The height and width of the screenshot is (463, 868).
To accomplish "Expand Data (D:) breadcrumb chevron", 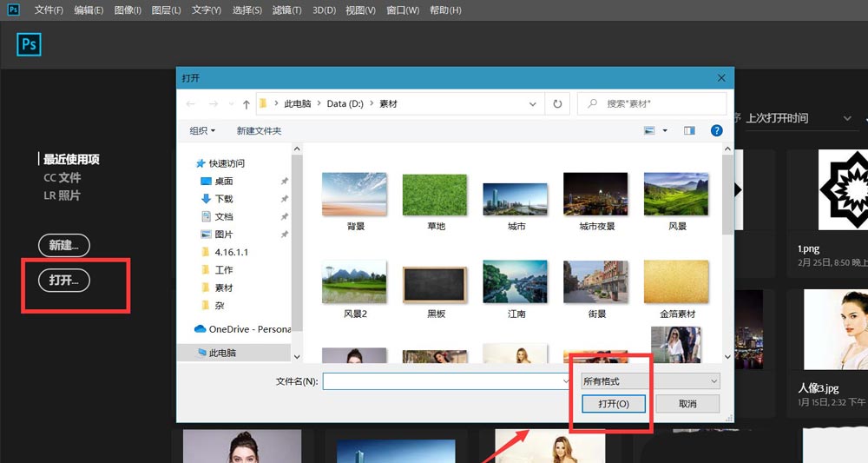I will [372, 103].
